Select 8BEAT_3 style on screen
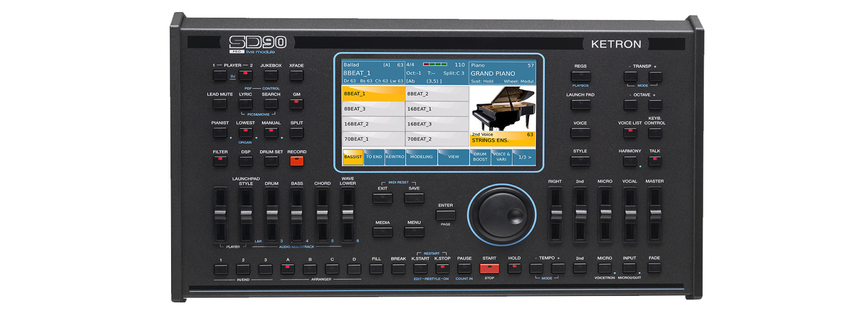 click(x=373, y=109)
